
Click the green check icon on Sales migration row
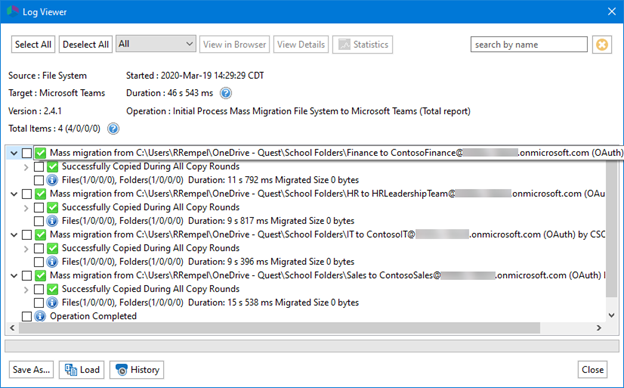[x=40, y=275]
